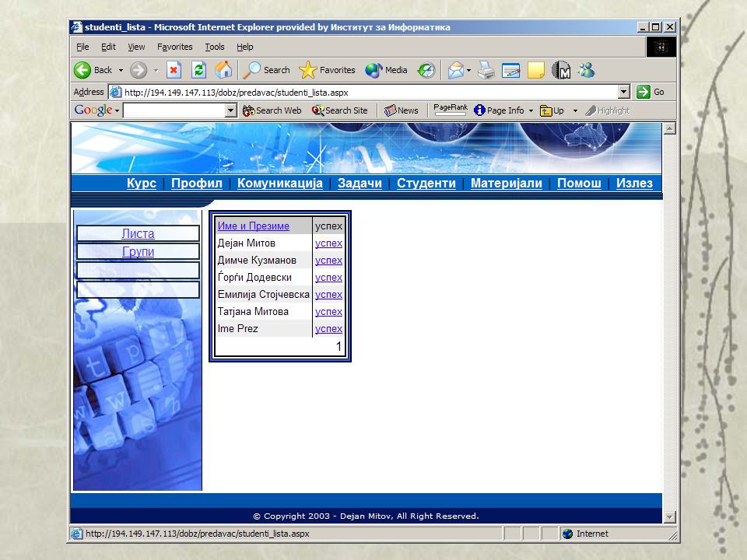The height and width of the screenshot is (560, 747).
Task: Stop page loading with red X icon
Action: pyautogui.click(x=174, y=70)
